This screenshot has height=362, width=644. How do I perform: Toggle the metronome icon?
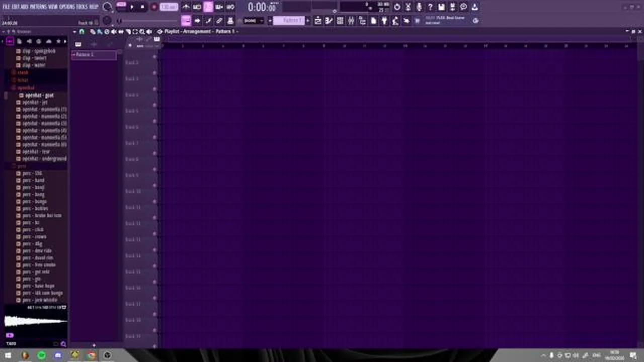coord(186,7)
